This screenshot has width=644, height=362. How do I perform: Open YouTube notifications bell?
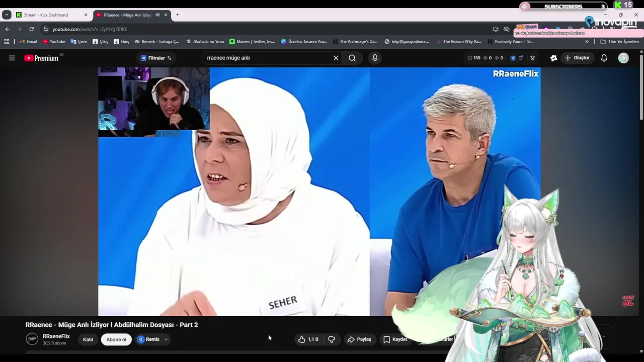coord(604,58)
